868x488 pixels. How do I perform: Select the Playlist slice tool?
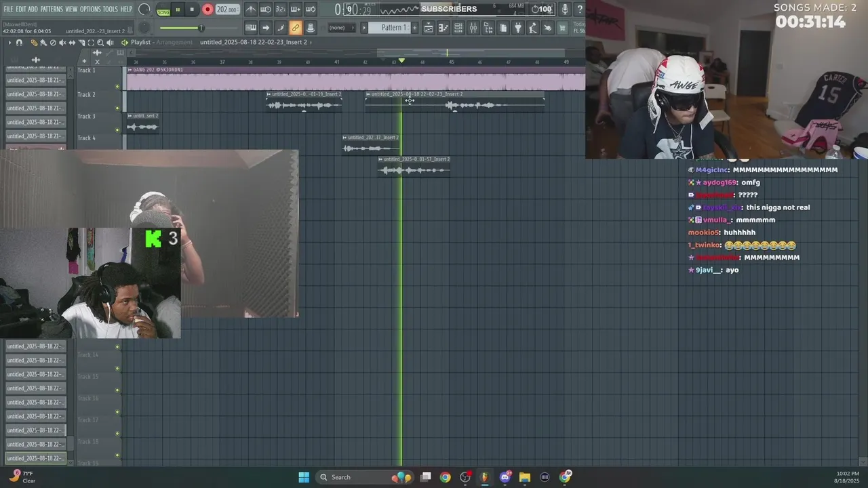pos(81,42)
